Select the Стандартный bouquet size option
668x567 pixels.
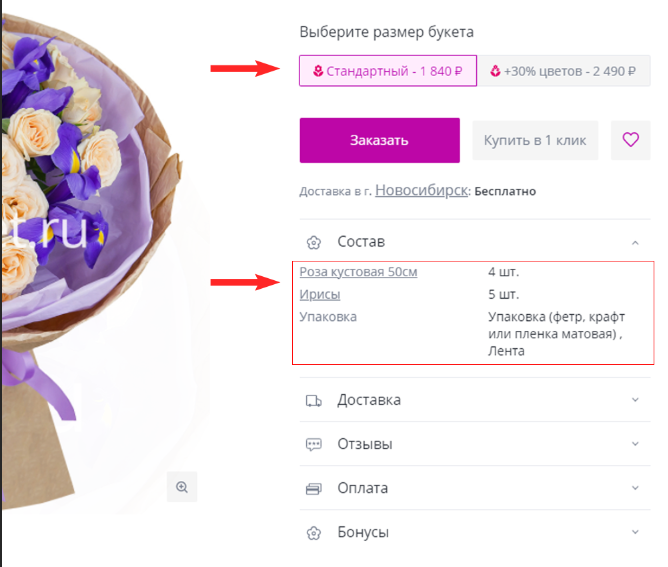[x=387, y=71]
